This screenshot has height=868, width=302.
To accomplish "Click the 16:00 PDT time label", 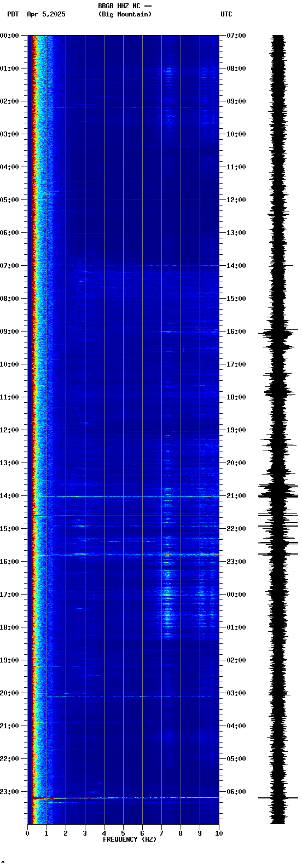I will click(9, 562).
